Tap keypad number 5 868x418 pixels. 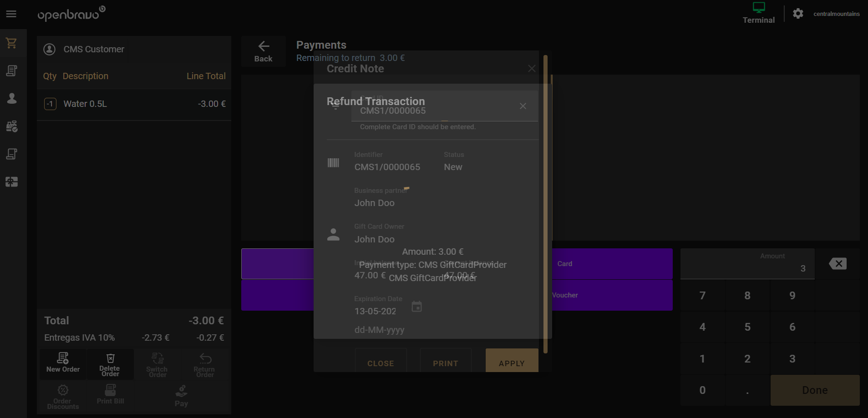point(747,327)
